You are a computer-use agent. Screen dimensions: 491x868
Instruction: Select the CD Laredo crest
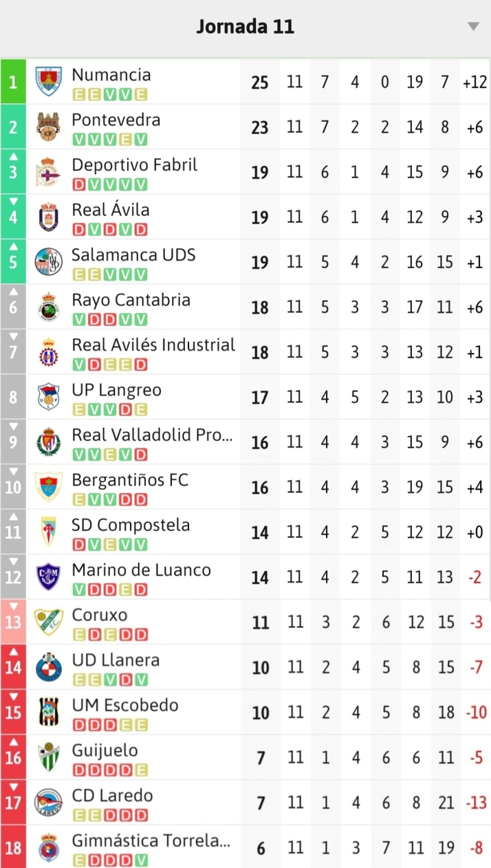48,803
